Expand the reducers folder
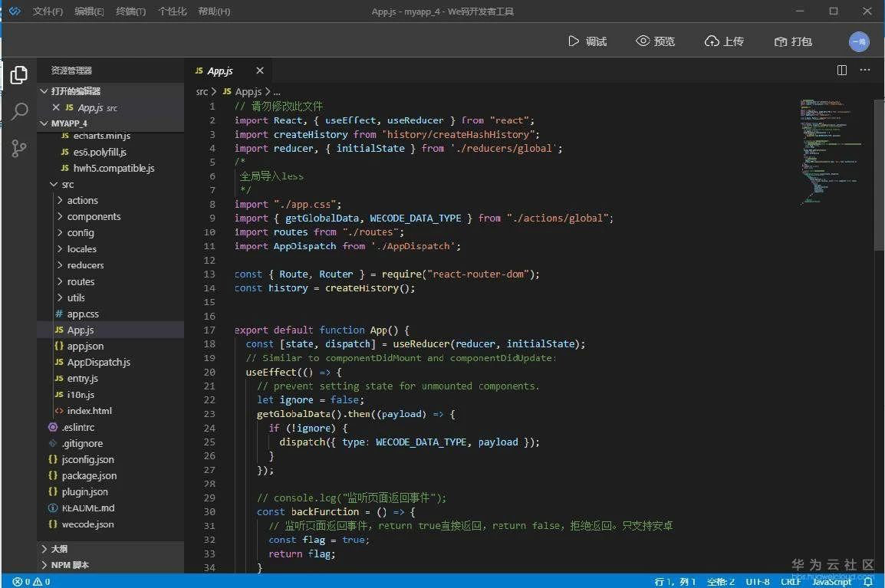The width and height of the screenshot is (885, 588). [x=60, y=265]
